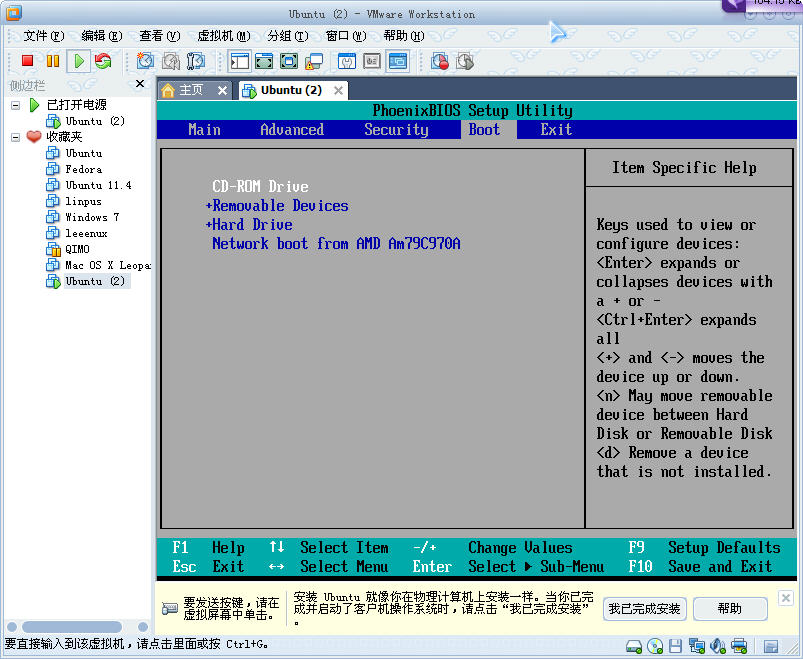The image size is (803, 659).
Task: Close the 主页 tab
Action: click(222, 91)
